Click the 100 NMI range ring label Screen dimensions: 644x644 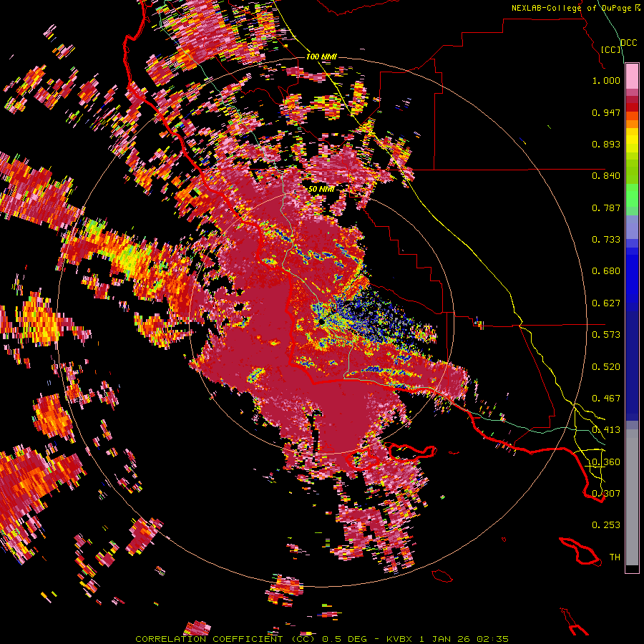[321, 57]
